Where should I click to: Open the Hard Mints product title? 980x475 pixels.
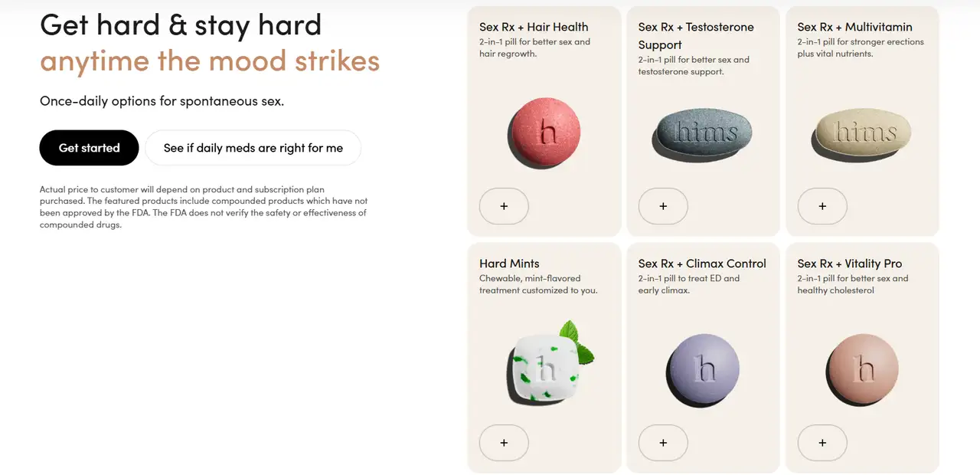509,264
